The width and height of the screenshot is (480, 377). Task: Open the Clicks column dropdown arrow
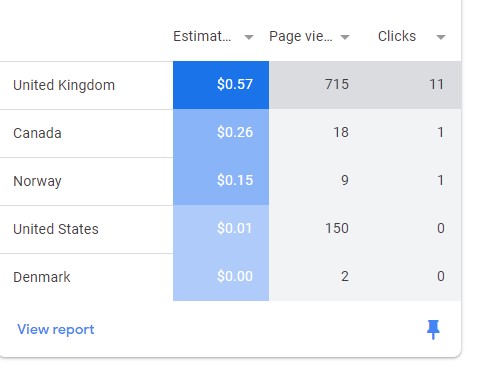coord(441,37)
